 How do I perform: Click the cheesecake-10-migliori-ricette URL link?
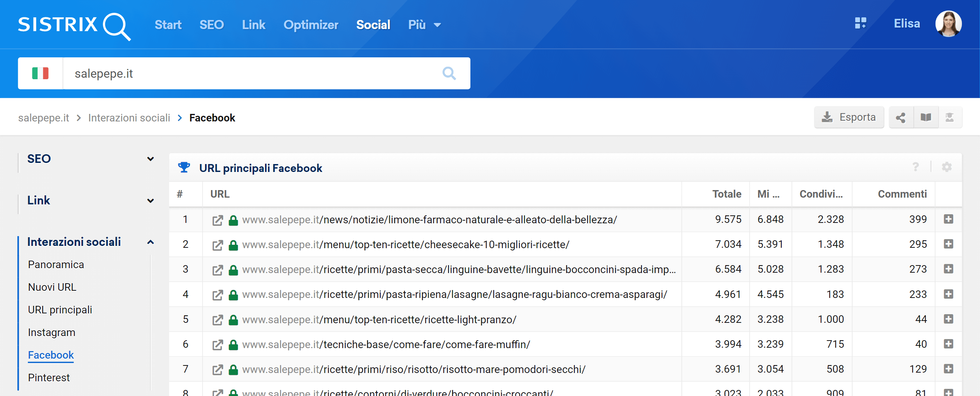click(406, 245)
